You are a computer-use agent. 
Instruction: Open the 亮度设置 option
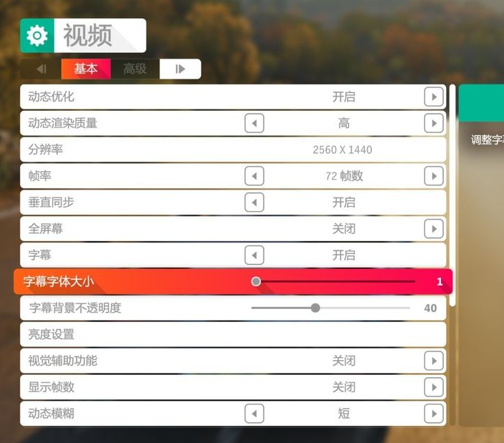(x=233, y=335)
